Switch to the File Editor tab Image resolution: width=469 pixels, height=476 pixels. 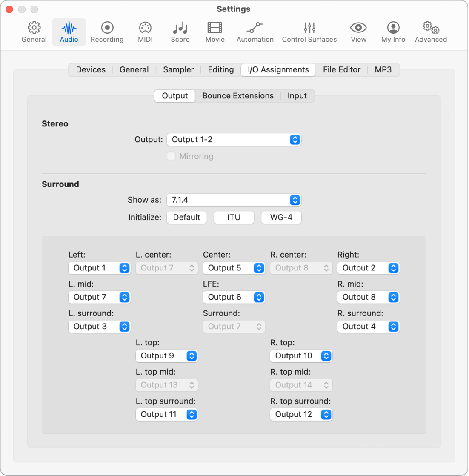[x=342, y=70]
